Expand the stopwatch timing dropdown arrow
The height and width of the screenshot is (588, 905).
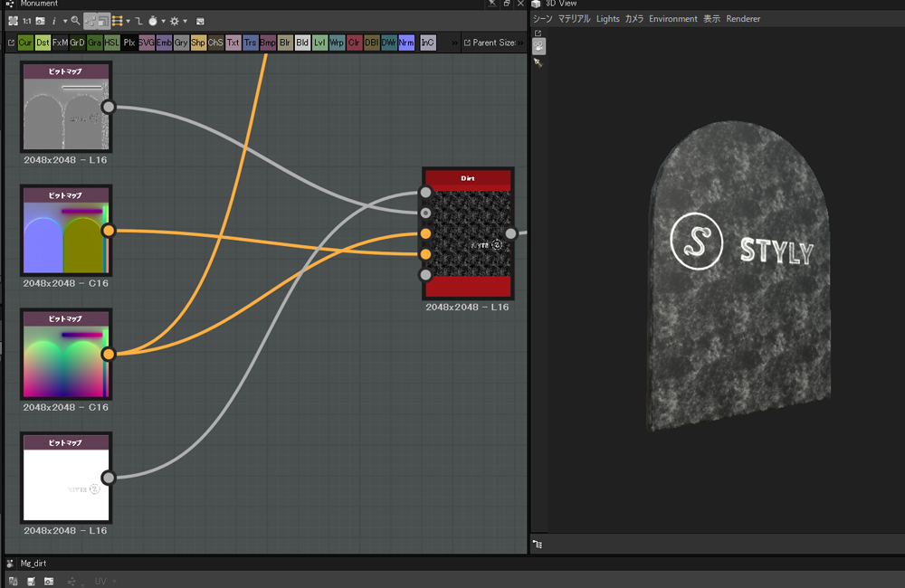pyautogui.click(x=163, y=22)
